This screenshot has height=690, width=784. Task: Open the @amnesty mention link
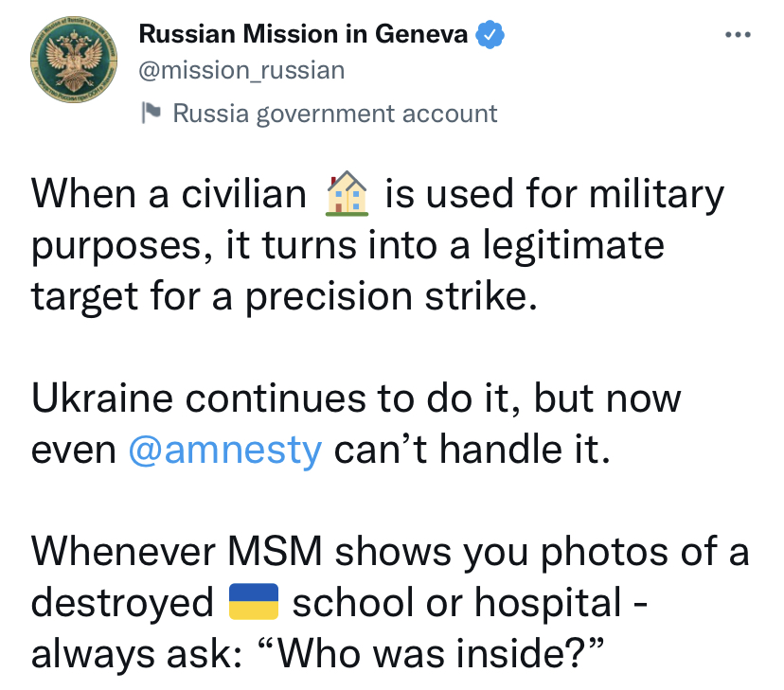[224, 450]
